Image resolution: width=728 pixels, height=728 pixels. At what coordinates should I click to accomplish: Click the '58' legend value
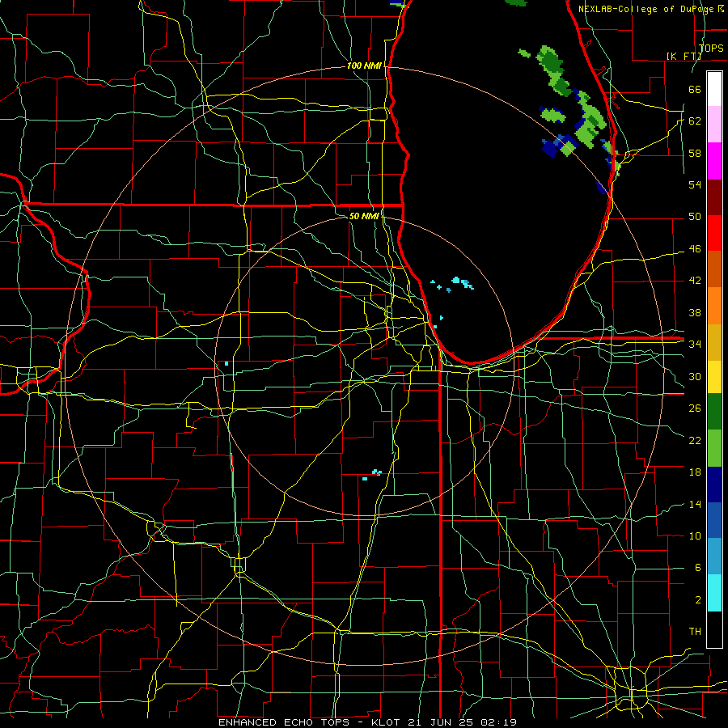[695, 153]
